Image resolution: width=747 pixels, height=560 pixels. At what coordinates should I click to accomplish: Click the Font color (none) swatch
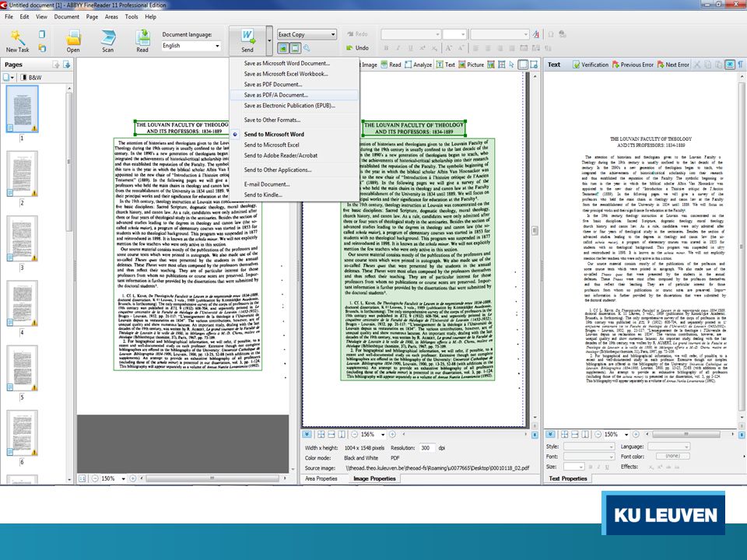coord(672,457)
